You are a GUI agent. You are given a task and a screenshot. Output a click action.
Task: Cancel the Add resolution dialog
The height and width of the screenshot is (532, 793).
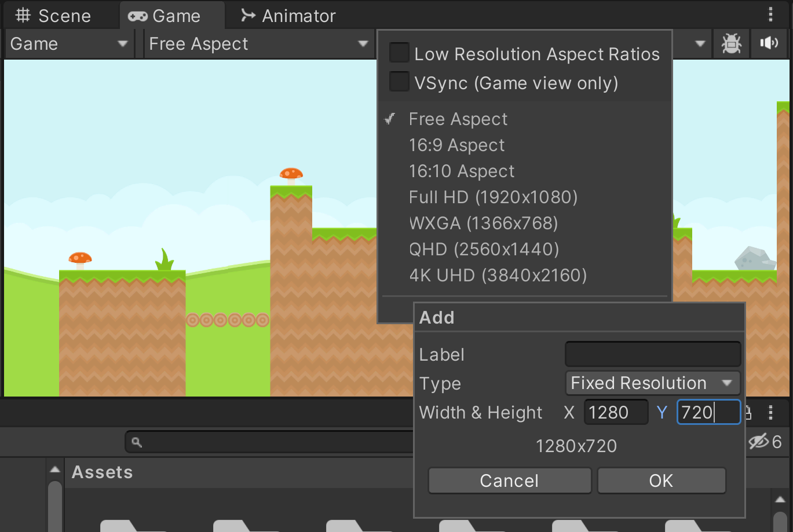pyautogui.click(x=510, y=480)
